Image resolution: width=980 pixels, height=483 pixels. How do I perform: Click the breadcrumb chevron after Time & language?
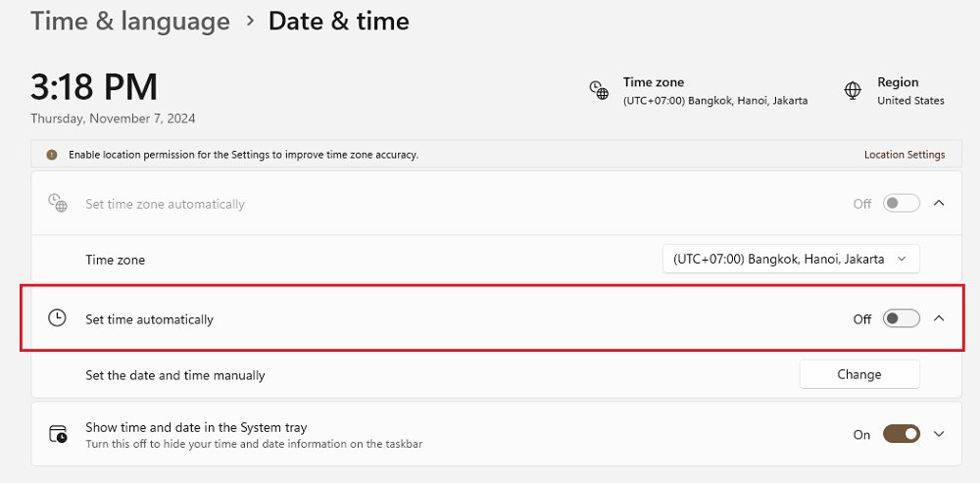tap(250, 21)
